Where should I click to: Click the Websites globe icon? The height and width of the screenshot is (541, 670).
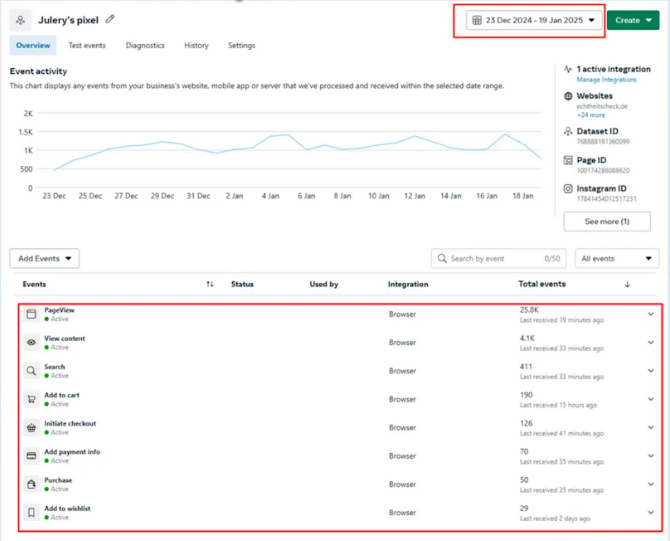pyautogui.click(x=568, y=96)
